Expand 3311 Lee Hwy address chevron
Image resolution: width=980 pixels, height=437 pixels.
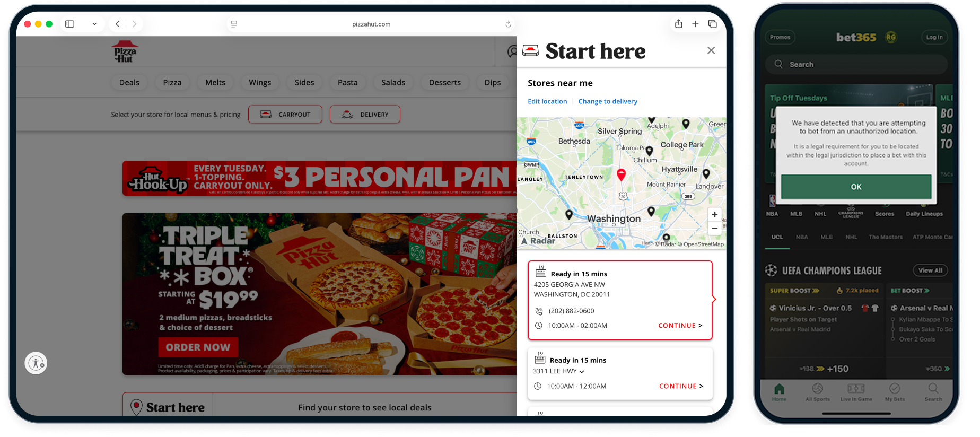click(582, 372)
